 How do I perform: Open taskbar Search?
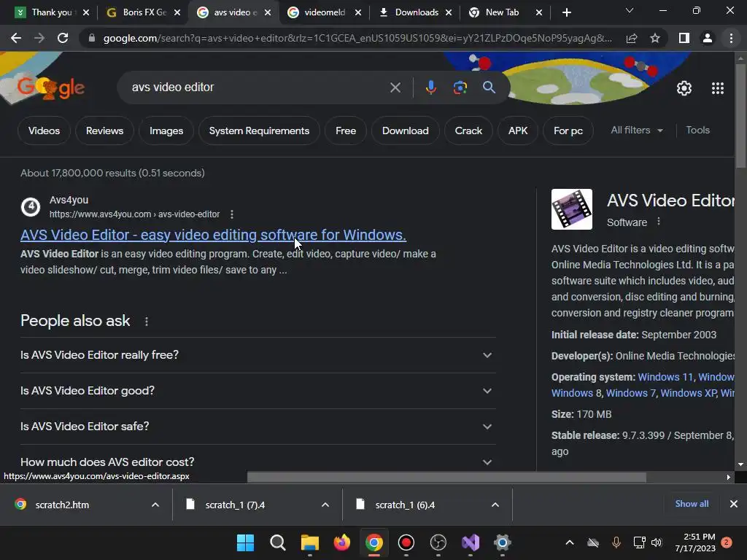(x=277, y=542)
